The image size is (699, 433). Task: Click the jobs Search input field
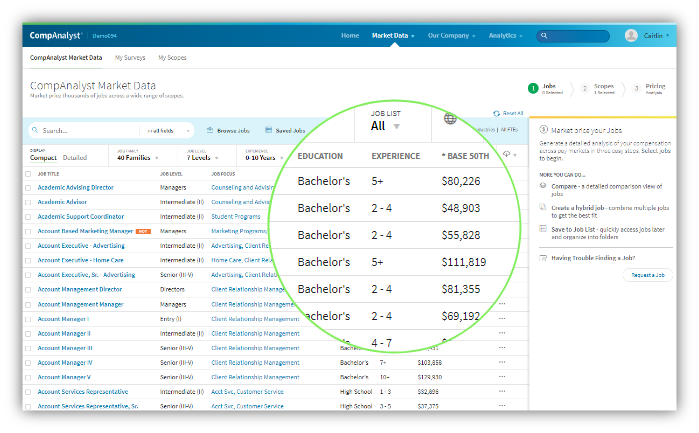pos(85,130)
